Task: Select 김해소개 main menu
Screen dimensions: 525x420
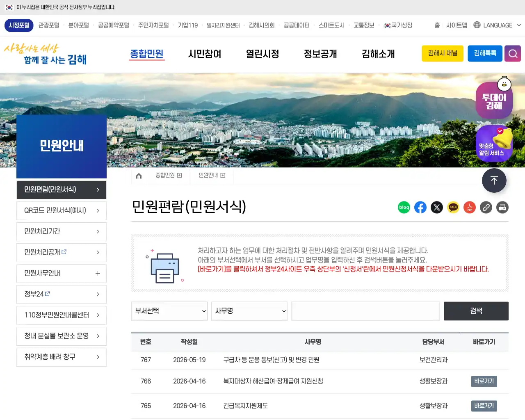Action: tap(378, 54)
